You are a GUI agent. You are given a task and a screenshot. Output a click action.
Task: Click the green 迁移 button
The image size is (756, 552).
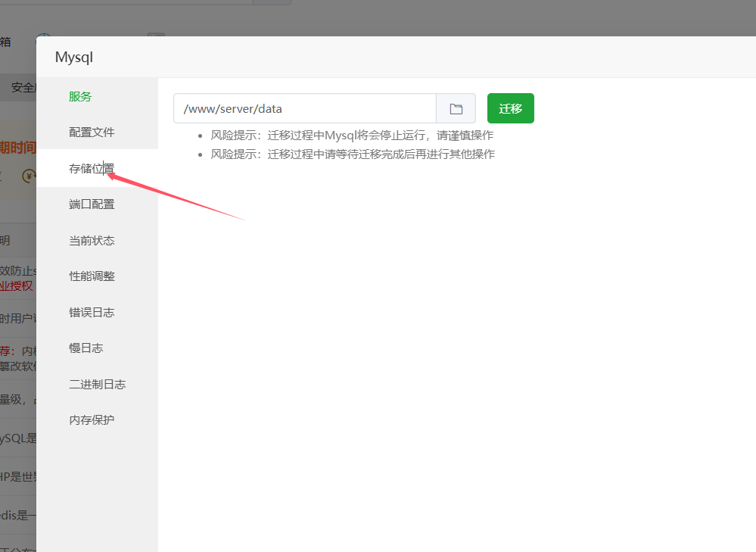[x=511, y=108]
